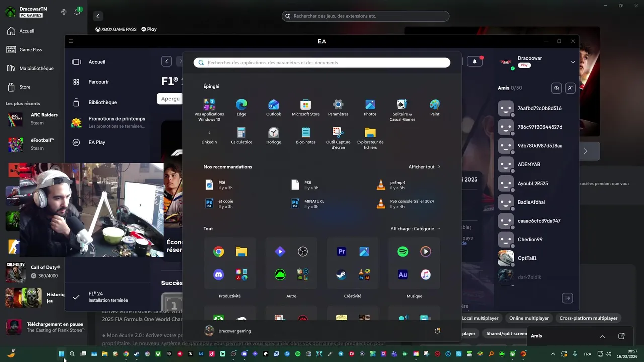Show hidden system tray icons

553,354
